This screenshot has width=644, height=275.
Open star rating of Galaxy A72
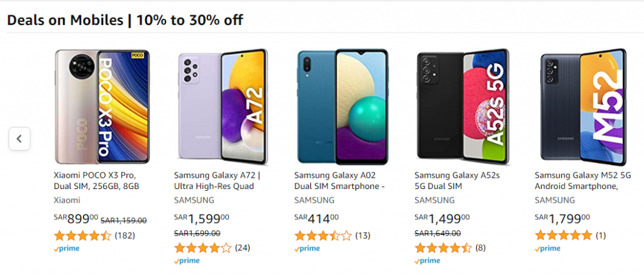click(x=203, y=248)
